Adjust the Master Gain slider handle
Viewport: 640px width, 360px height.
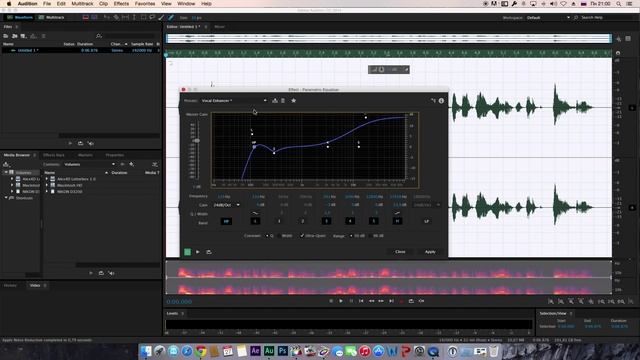tap(197, 140)
